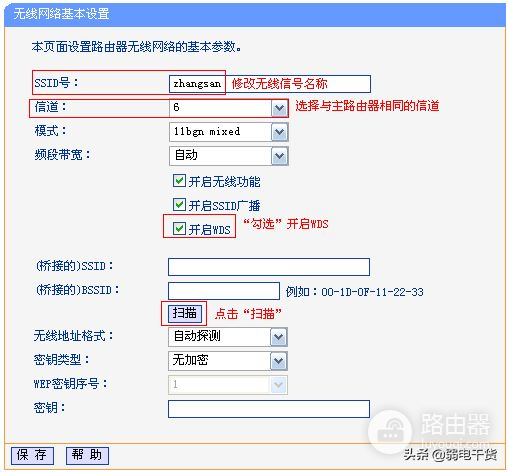This screenshot has height=472, width=508.
Task: Click the 扫描 scan button
Action: [x=185, y=313]
